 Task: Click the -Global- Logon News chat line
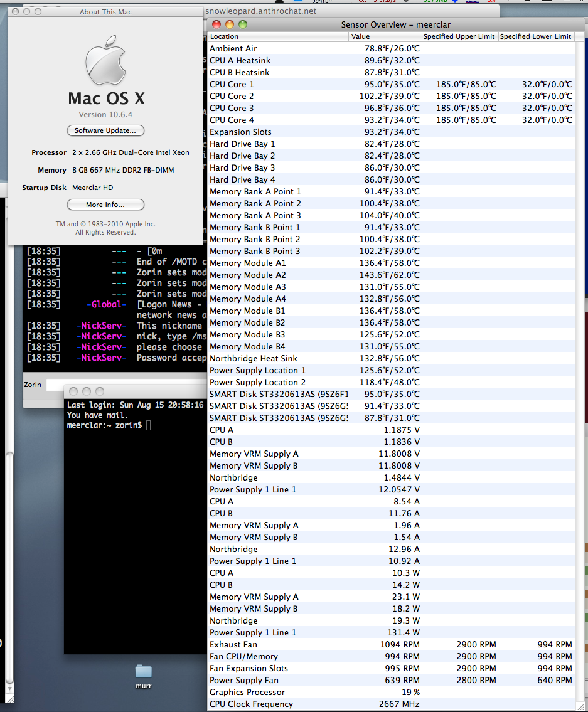click(x=116, y=305)
